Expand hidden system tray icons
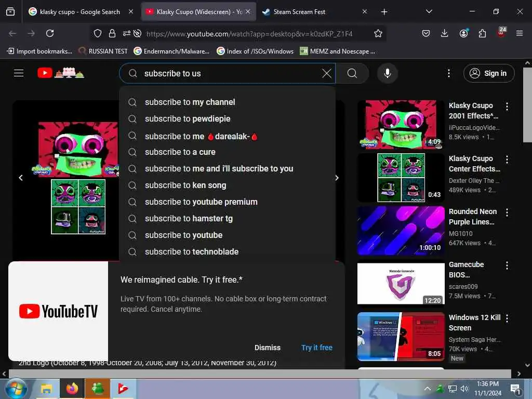 pos(428,389)
